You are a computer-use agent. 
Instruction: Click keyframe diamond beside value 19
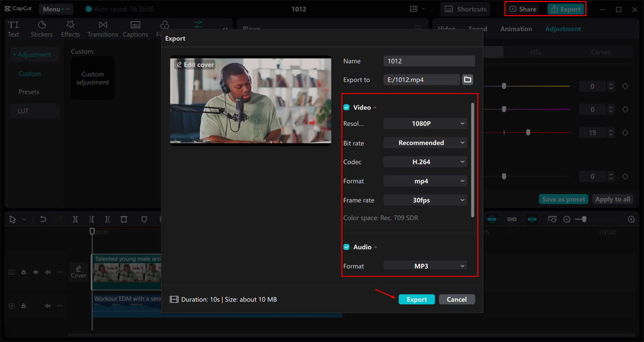coord(625,132)
